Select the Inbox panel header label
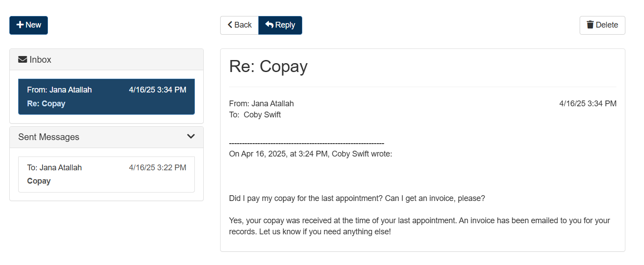The image size is (644, 265). (40, 60)
